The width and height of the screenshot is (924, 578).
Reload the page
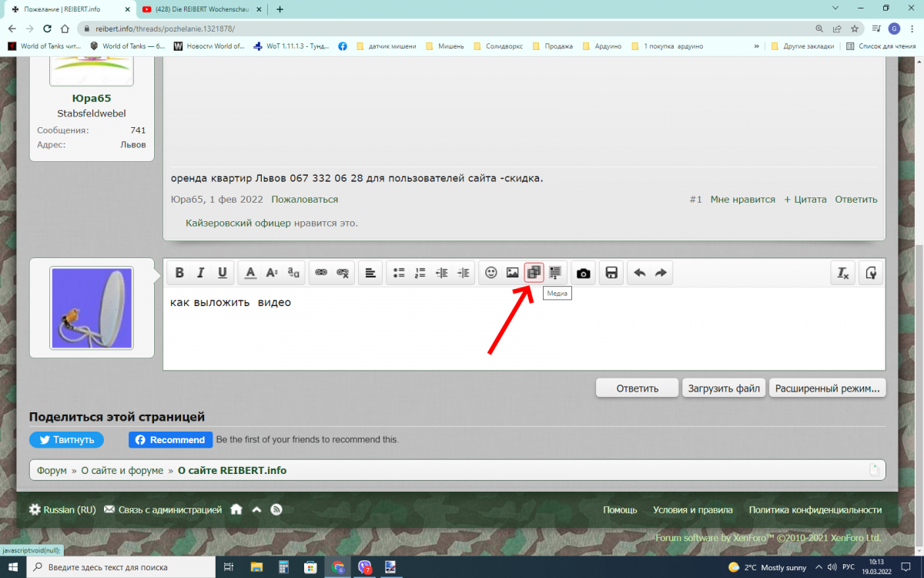coord(47,29)
